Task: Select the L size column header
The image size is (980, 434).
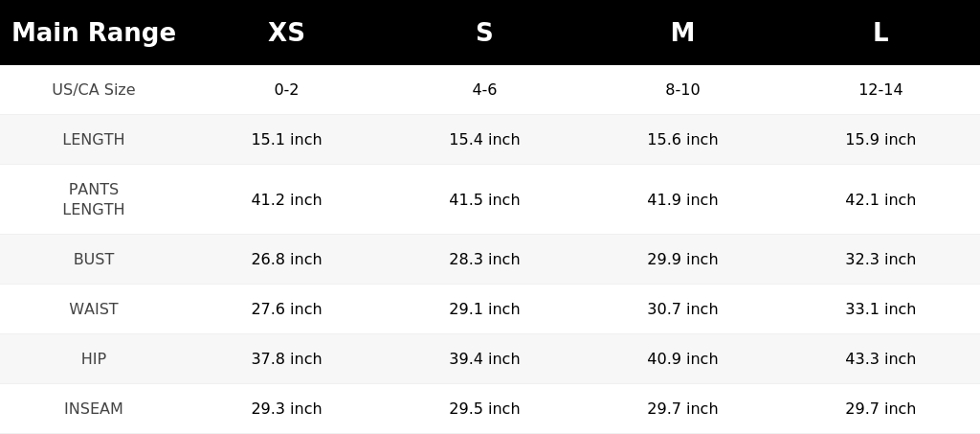Action: coord(880,33)
